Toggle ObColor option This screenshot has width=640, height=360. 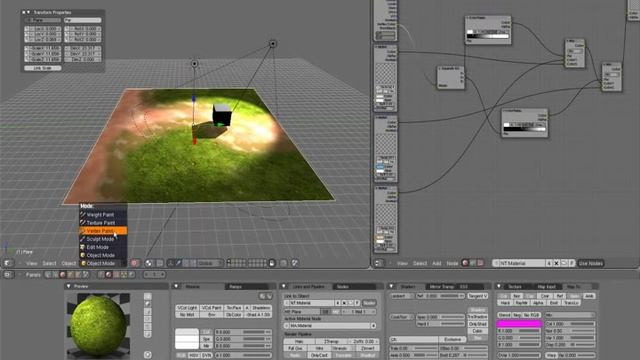click(x=234, y=315)
